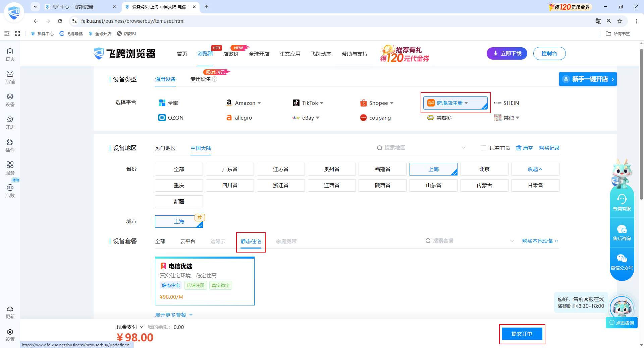Switch to 热门地区 tab
The image size is (644, 348).
click(165, 148)
